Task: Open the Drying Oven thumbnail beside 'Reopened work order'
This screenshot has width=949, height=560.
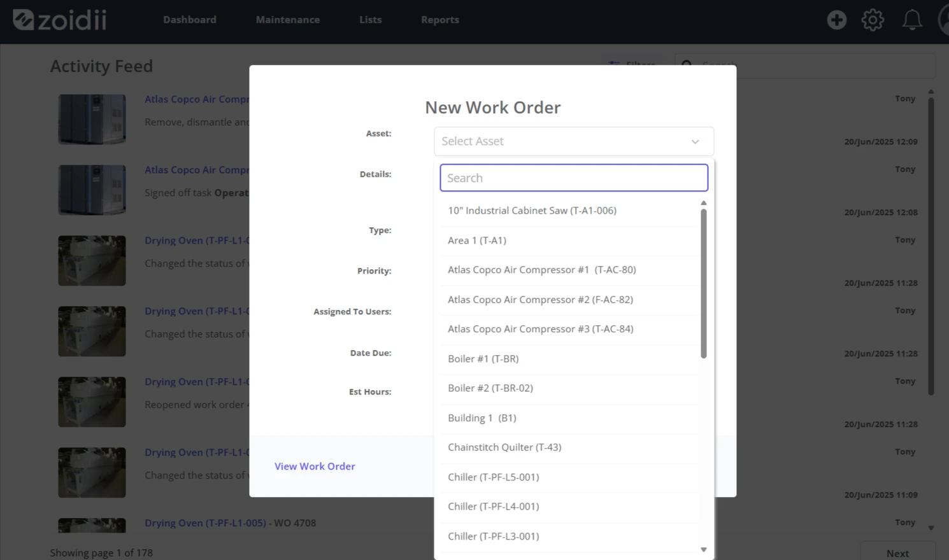Action: click(92, 402)
